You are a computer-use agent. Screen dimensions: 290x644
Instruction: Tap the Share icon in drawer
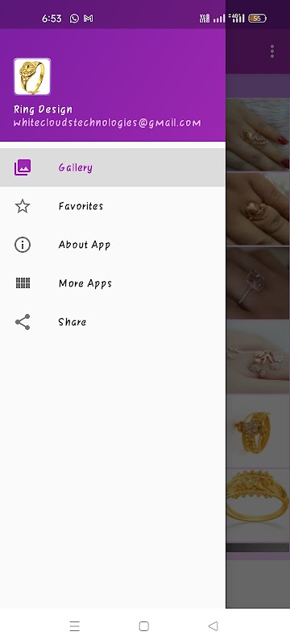[23, 322]
